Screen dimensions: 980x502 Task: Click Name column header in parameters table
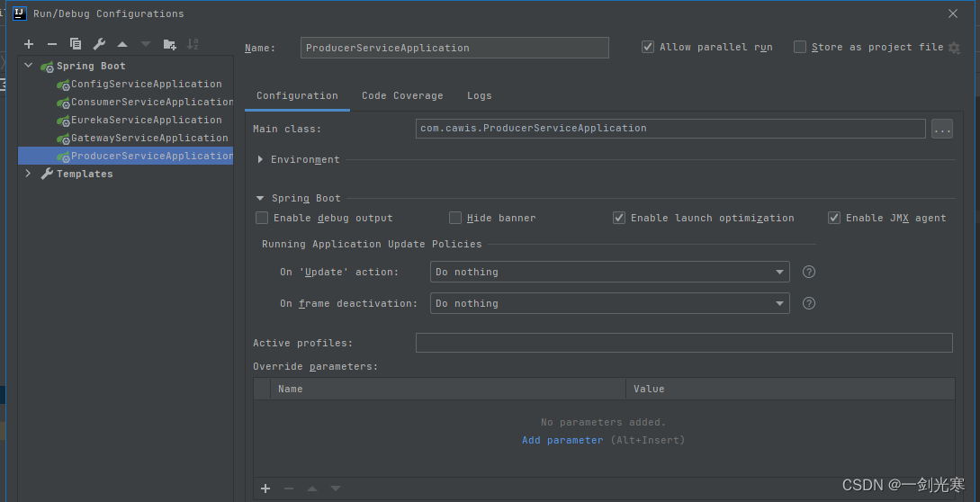point(448,389)
